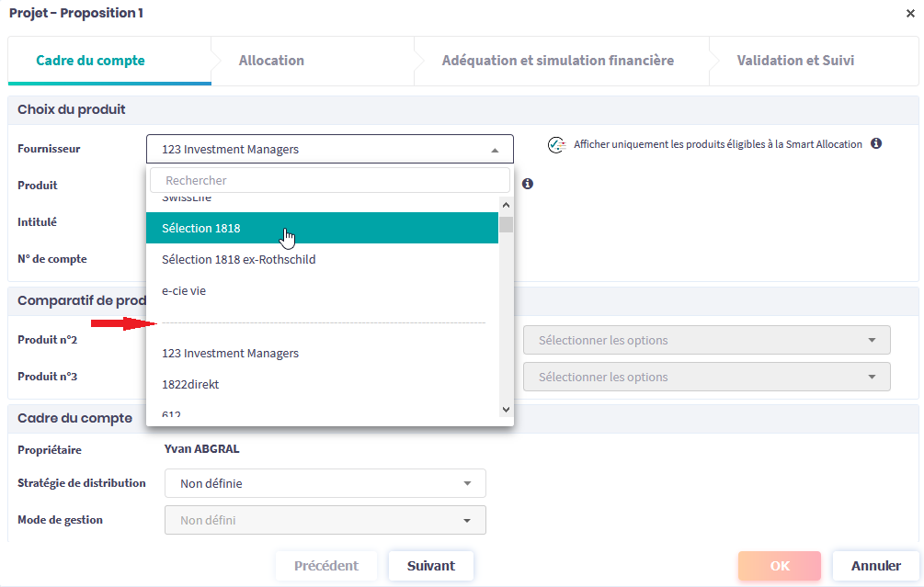The height and width of the screenshot is (587, 924).
Task: Focus the Rechercher search field
Action: coord(329,180)
